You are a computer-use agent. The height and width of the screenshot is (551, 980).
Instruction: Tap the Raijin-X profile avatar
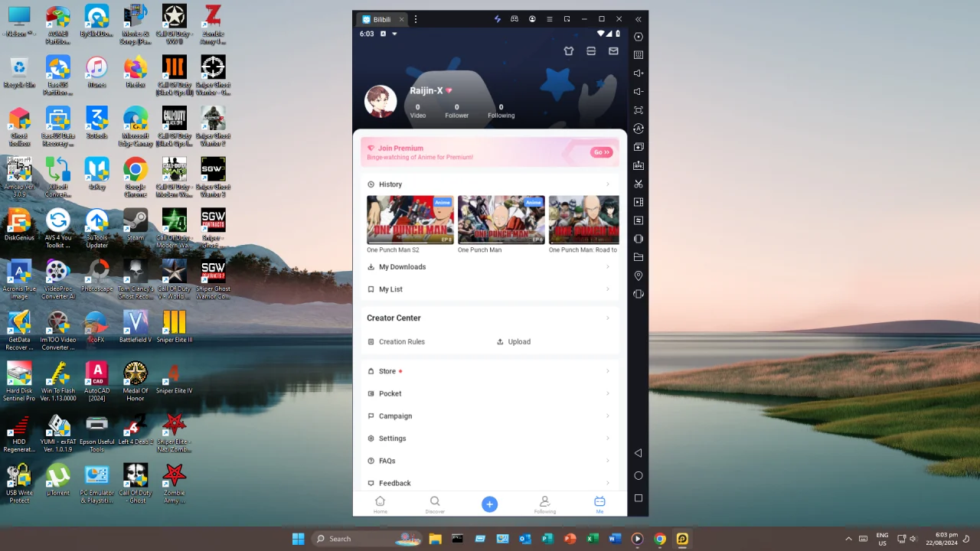tap(381, 102)
